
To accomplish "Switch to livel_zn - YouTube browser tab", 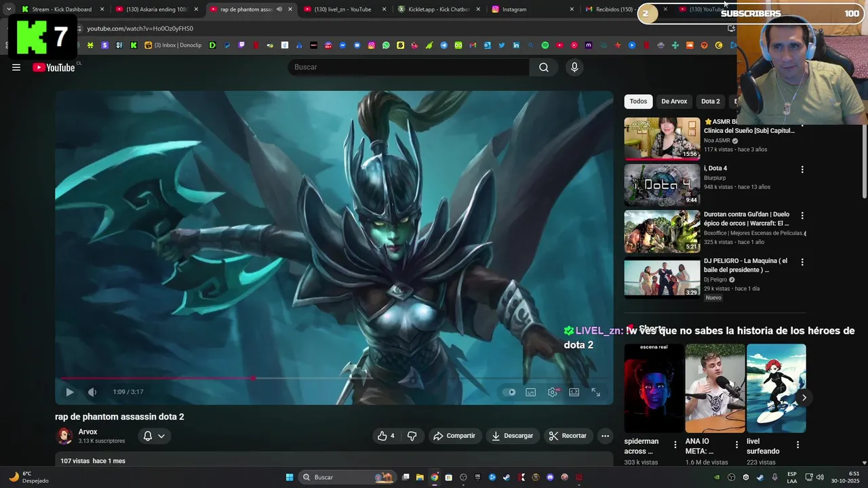I will (x=344, y=9).
